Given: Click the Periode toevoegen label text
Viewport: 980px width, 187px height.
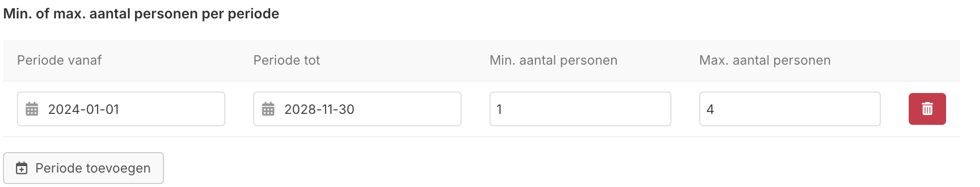Looking at the screenshot, I should pos(93,168).
